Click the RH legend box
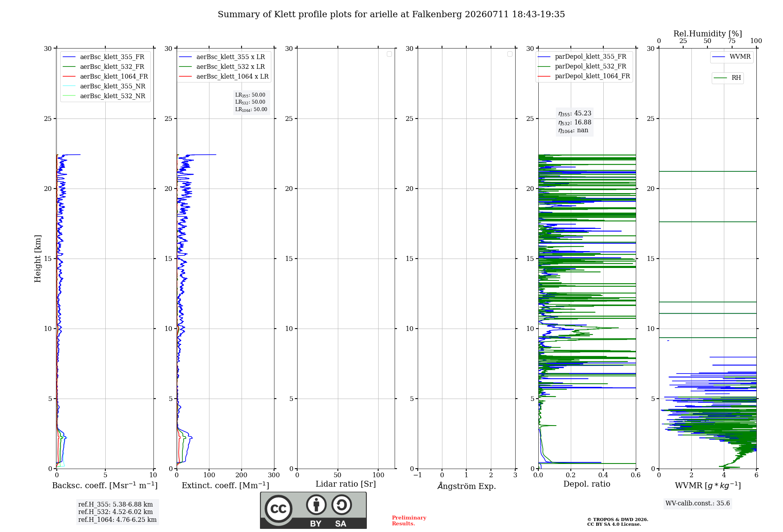 [727, 78]
